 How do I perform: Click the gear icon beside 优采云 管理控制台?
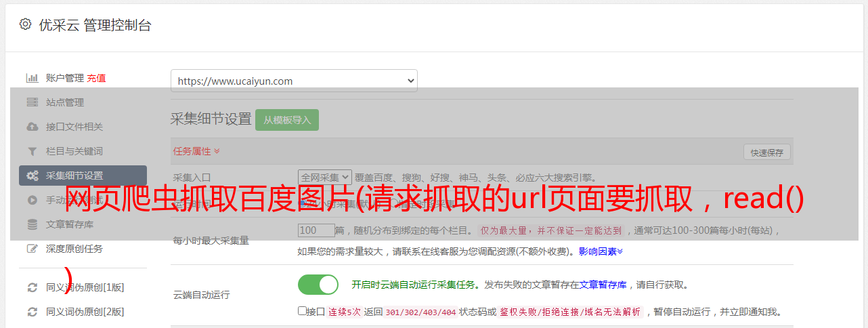pyautogui.click(x=25, y=24)
